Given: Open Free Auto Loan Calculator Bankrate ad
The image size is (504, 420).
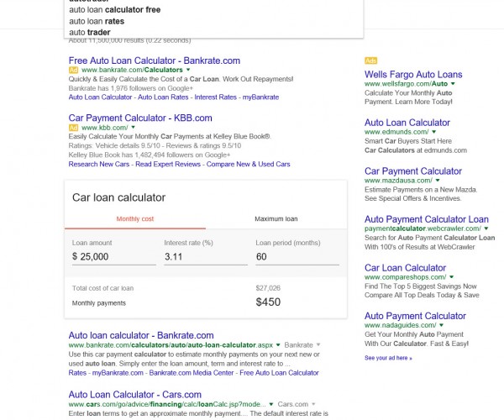Looking at the screenshot, I should (155, 60).
